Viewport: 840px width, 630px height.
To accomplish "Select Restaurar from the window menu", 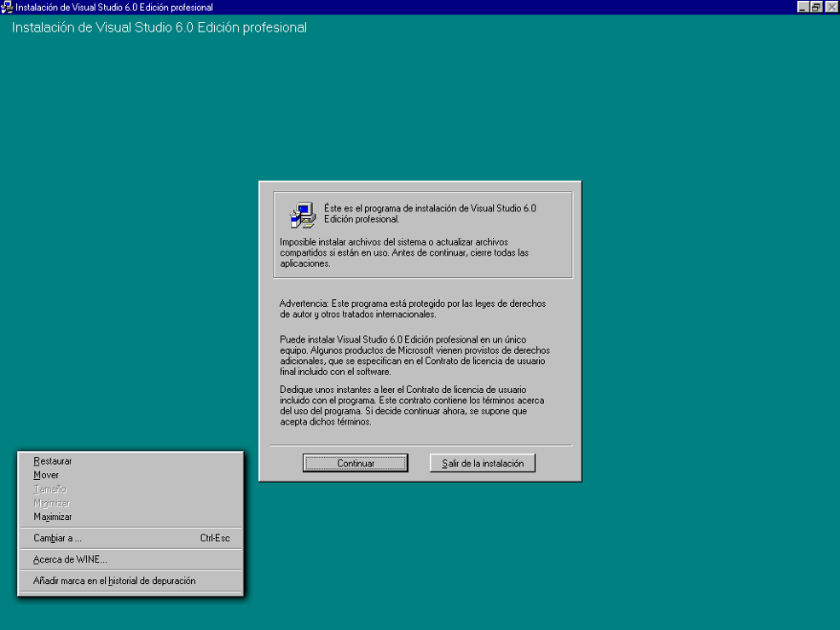I will [x=52, y=460].
